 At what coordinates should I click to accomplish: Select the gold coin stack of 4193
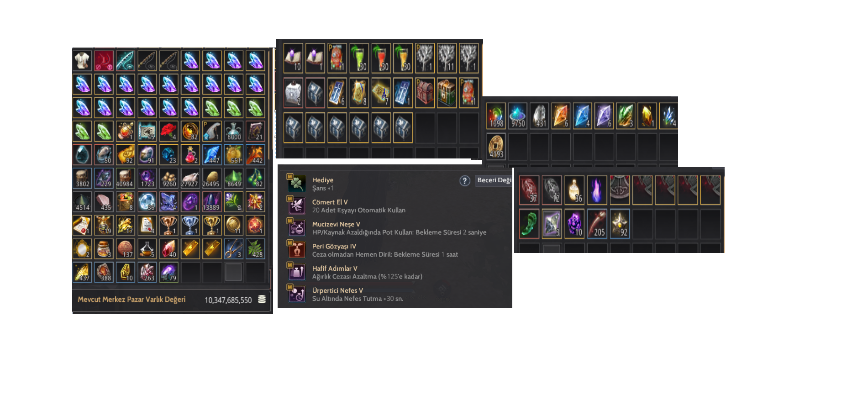tap(496, 146)
